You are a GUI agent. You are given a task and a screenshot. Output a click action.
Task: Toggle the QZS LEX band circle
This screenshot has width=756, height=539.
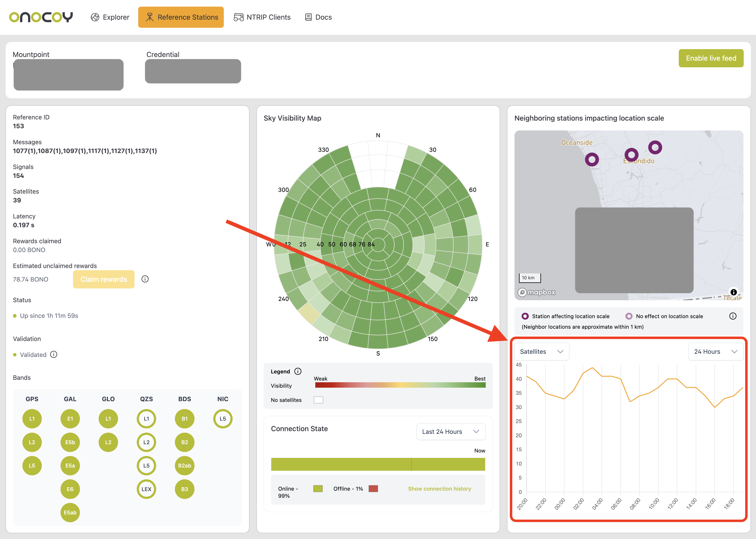click(x=146, y=489)
